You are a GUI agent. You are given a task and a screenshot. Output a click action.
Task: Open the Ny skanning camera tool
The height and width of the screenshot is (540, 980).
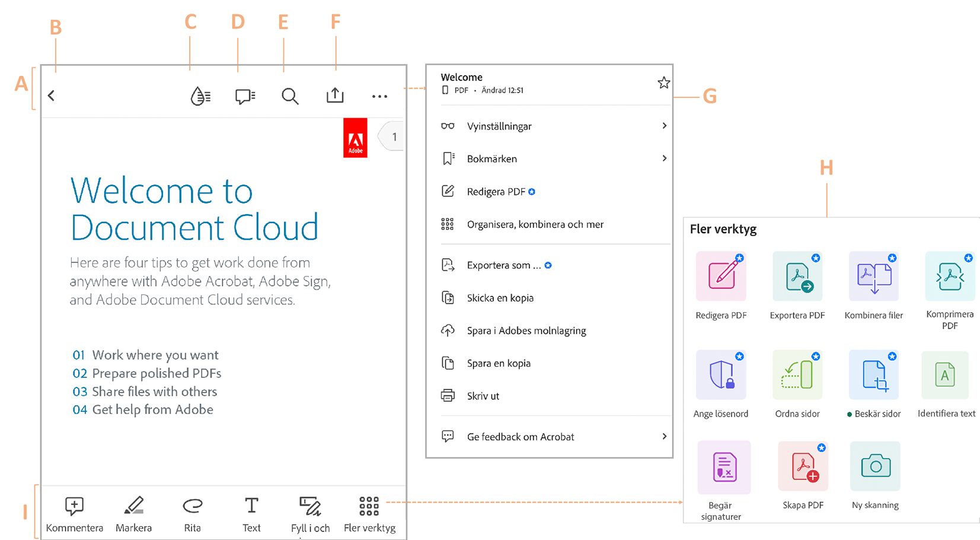coord(874,466)
